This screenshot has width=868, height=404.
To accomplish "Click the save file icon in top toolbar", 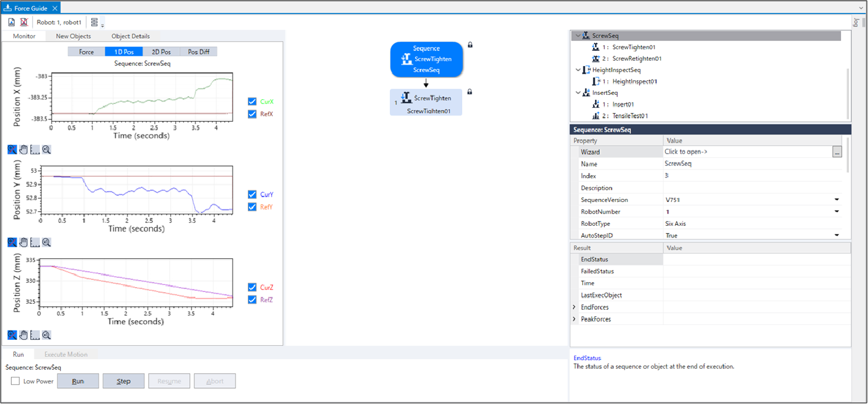I will click(x=12, y=22).
